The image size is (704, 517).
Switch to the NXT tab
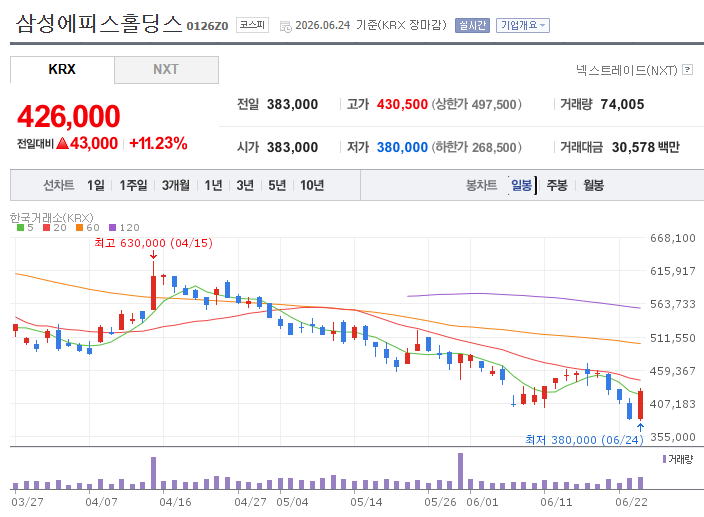(x=166, y=70)
